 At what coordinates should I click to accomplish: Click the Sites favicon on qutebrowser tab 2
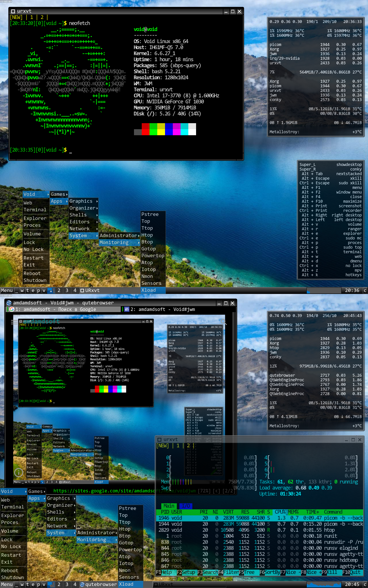coord(126,309)
